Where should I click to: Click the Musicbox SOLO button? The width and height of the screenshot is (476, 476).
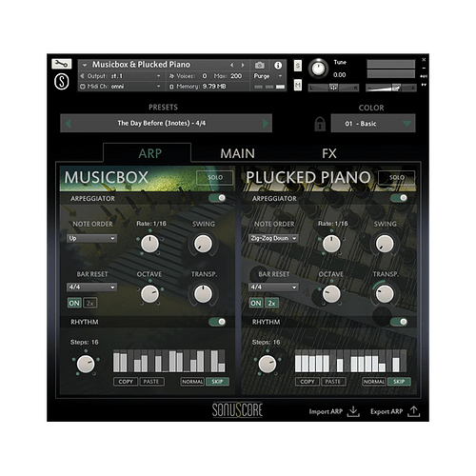pos(215,178)
